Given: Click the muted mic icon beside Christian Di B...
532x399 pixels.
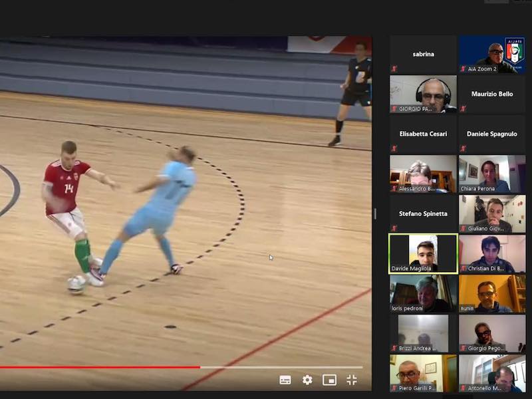Looking at the screenshot, I should click(464, 269).
